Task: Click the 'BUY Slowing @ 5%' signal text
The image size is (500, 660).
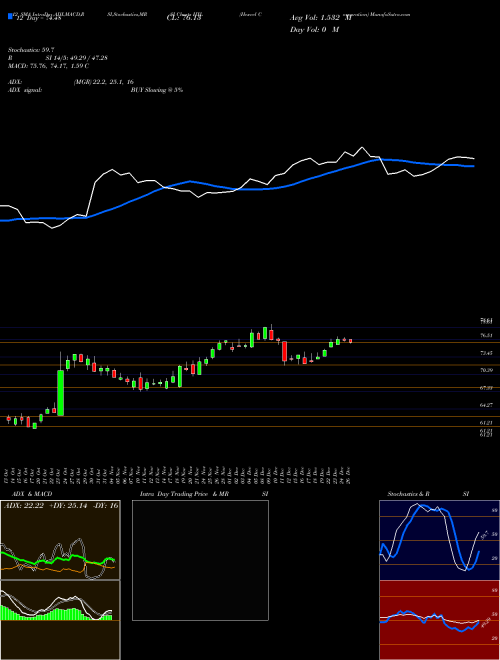Action: point(157,90)
